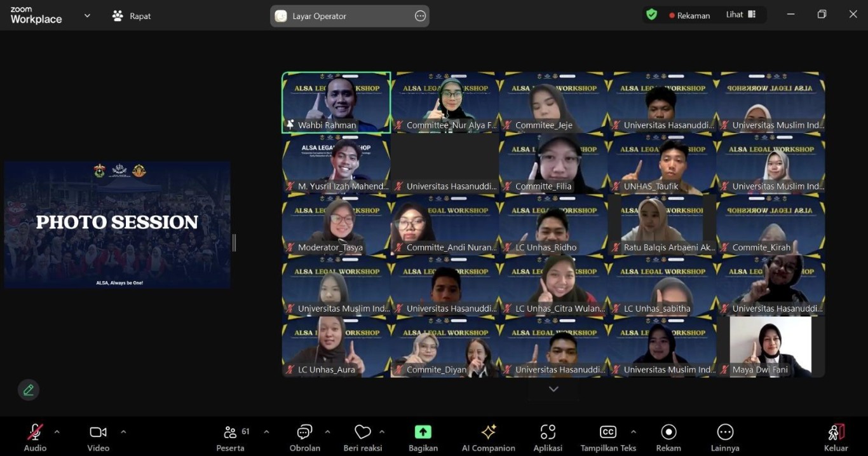Image resolution: width=868 pixels, height=456 pixels.
Task: Click muted mic icon on Commitee_Jeje tile
Action: pyautogui.click(x=508, y=125)
